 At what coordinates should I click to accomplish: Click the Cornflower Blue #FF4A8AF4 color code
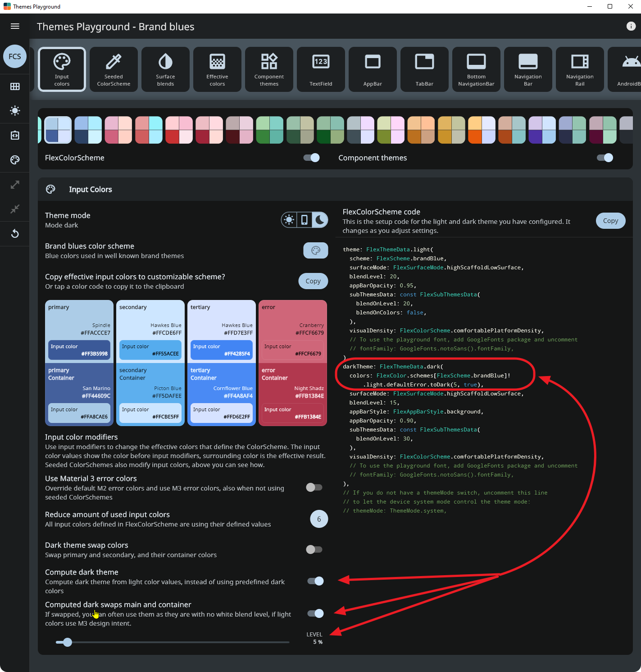coord(238,396)
